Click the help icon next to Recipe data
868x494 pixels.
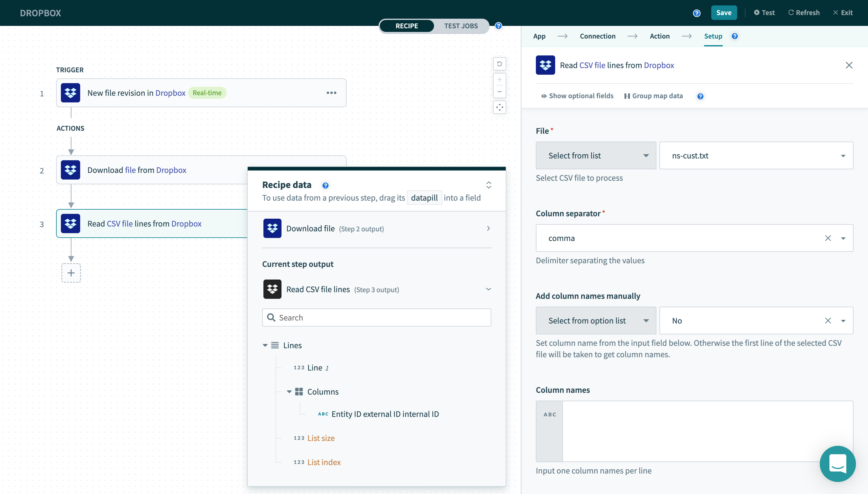(325, 185)
